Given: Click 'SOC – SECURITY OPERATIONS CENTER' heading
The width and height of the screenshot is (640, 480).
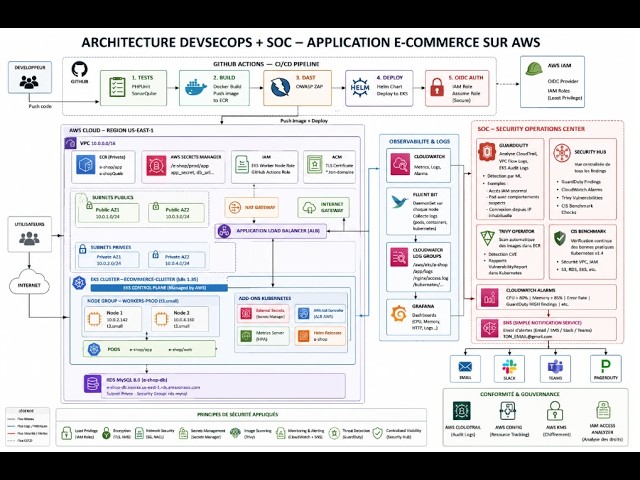Looking at the screenshot, I should pyautogui.click(x=531, y=129).
